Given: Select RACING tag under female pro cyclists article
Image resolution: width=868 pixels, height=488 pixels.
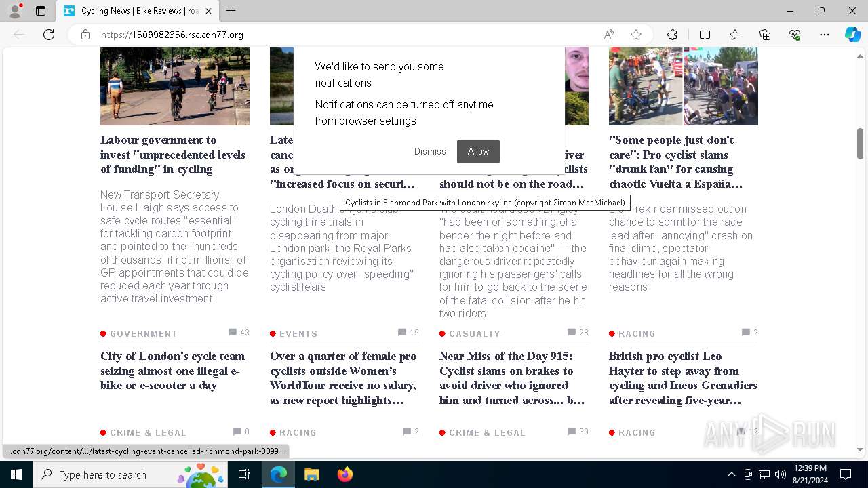Looking at the screenshot, I should point(298,432).
